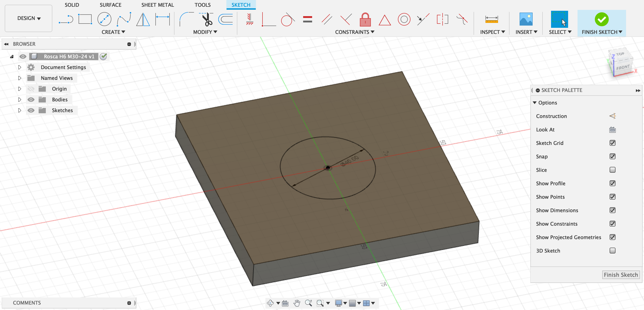Apply the Fix/Unfix lock constraint
Viewport: 644px width, 310px height.
tap(365, 19)
